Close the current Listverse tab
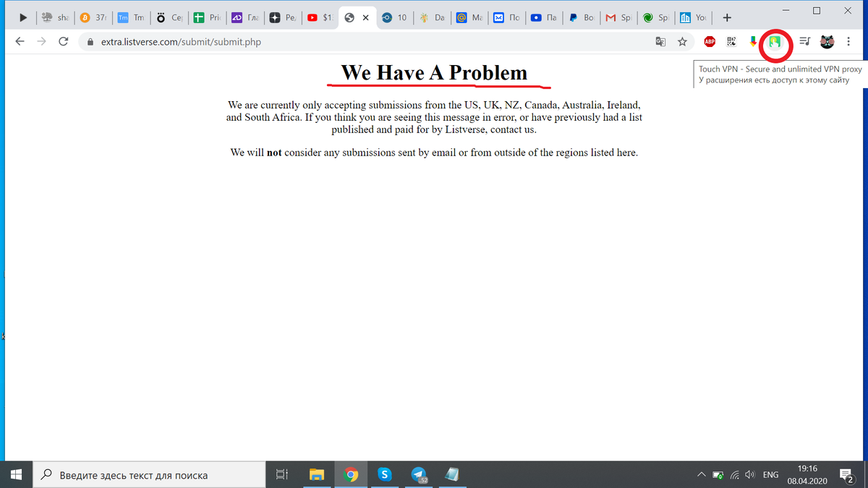Viewport: 868px width, 488px height. click(x=366, y=17)
